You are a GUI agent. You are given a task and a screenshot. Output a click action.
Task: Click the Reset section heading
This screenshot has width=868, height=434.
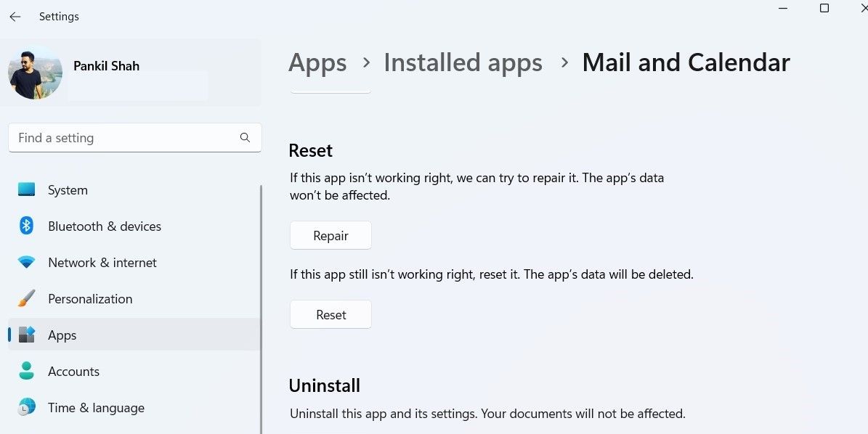311,150
